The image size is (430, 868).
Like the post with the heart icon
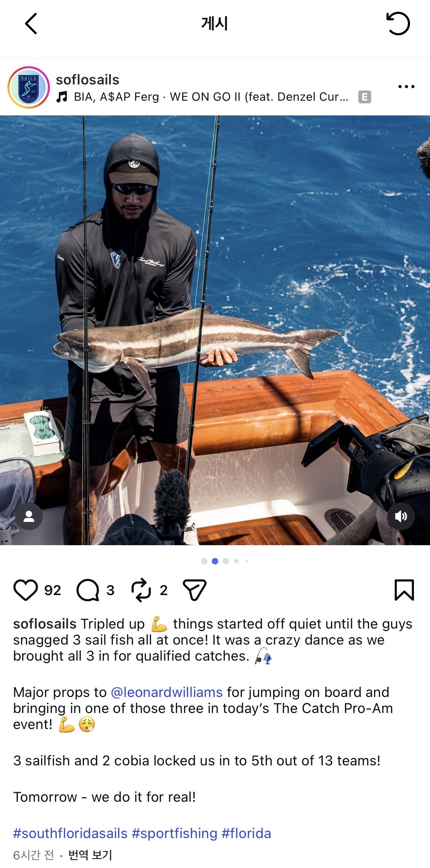[x=26, y=590]
